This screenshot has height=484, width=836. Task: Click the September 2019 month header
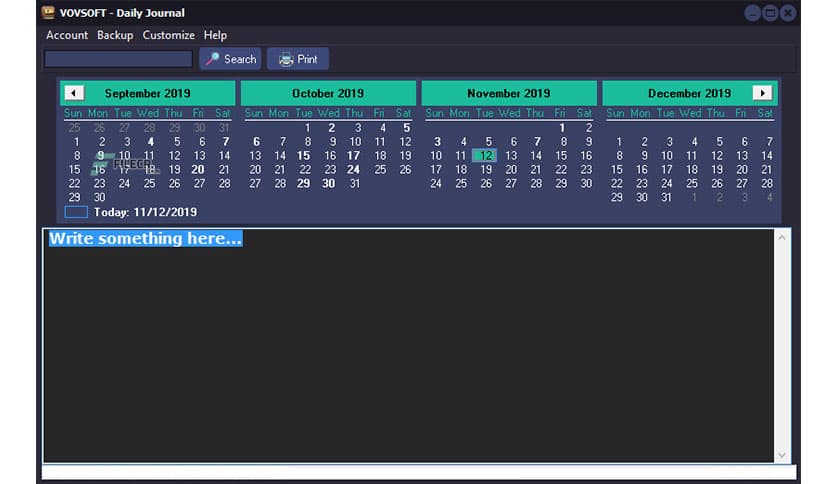pyautogui.click(x=148, y=93)
